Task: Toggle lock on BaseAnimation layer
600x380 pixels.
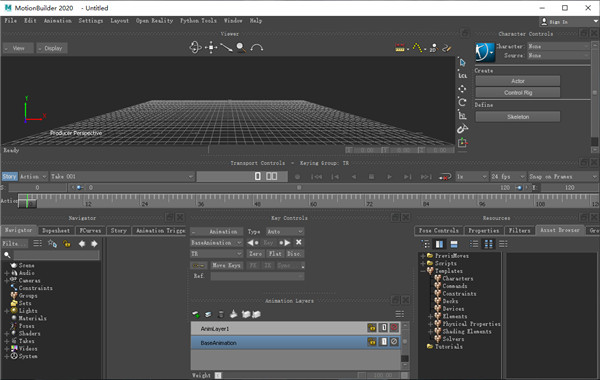Action: click(x=372, y=342)
